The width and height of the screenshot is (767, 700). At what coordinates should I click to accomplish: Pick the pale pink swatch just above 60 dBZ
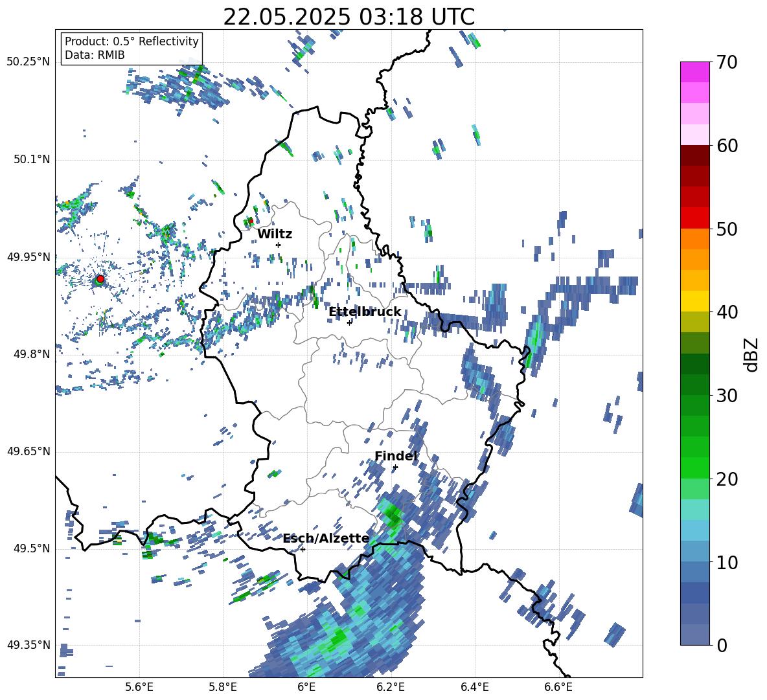pos(694,135)
